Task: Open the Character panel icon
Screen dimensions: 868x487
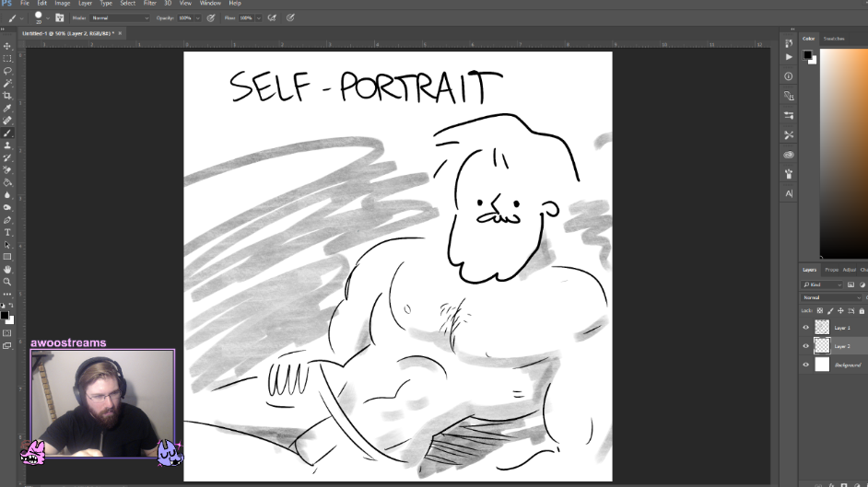Action: pyautogui.click(x=789, y=193)
